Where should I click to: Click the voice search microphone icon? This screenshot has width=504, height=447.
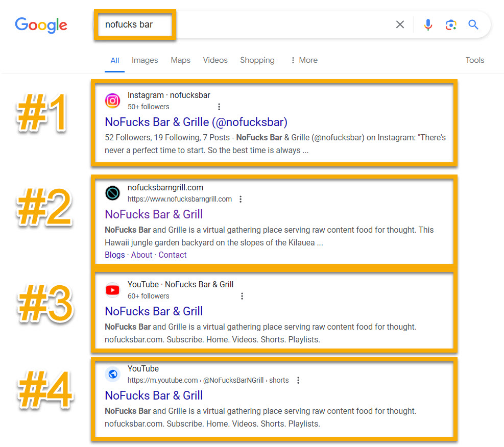click(428, 24)
